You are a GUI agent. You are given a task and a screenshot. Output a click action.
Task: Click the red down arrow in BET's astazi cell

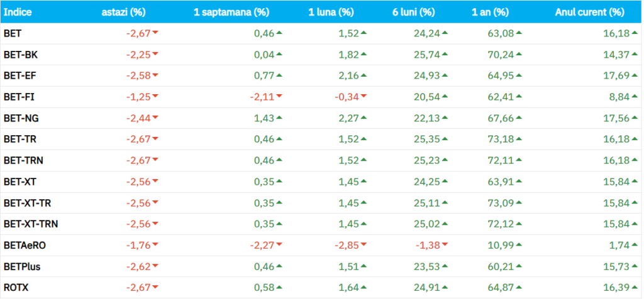click(155, 33)
